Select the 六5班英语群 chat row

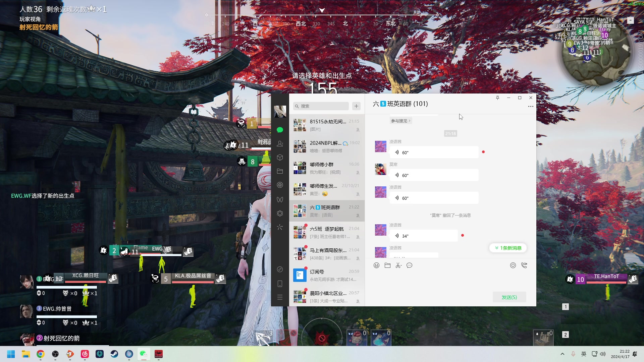[327, 211]
